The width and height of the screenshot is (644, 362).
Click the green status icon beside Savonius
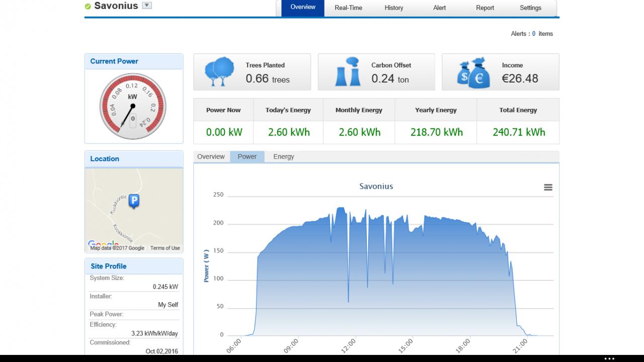tap(88, 7)
